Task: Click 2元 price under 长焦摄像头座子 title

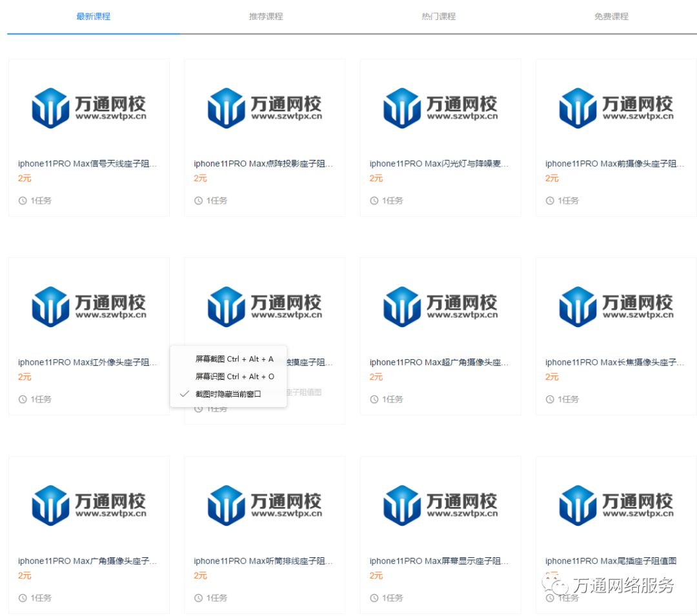Action: [x=552, y=377]
